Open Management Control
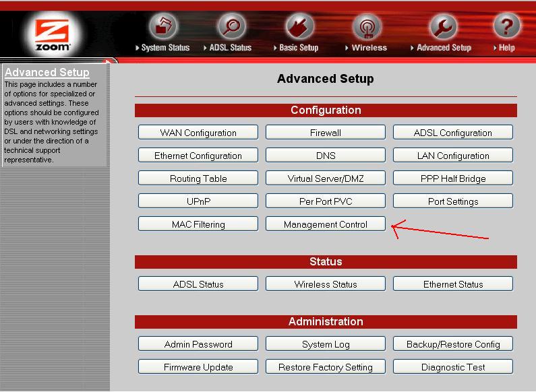Screen dimensions: 536x392 pyautogui.click(x=326, y=224)
